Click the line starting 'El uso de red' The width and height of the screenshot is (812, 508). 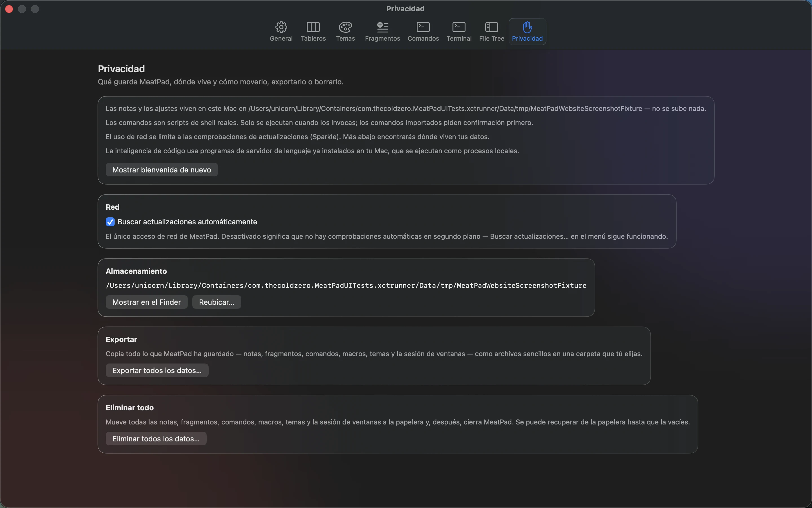298,137
